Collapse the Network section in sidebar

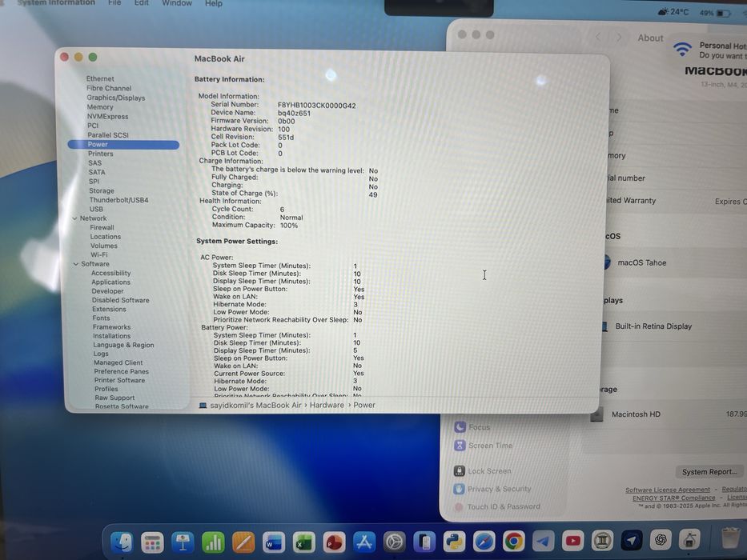pyautogui.click(x=74, y=218)
